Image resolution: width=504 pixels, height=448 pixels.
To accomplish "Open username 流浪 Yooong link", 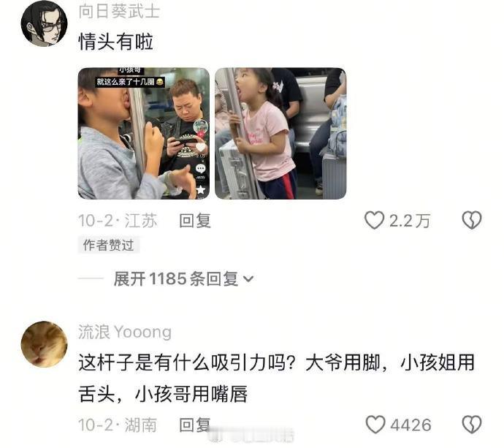I will coord(125,332).
